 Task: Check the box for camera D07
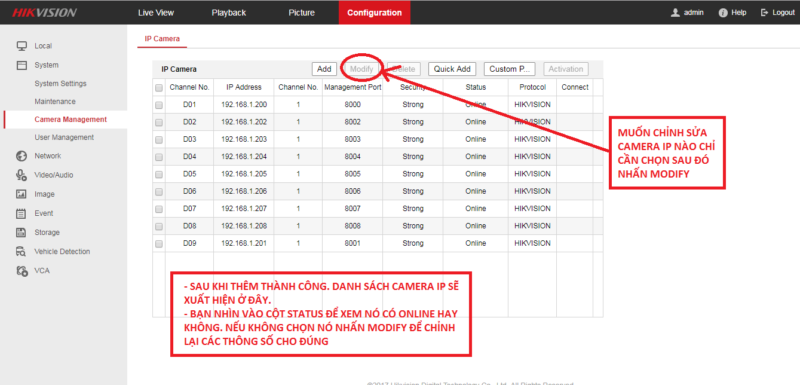159,209
